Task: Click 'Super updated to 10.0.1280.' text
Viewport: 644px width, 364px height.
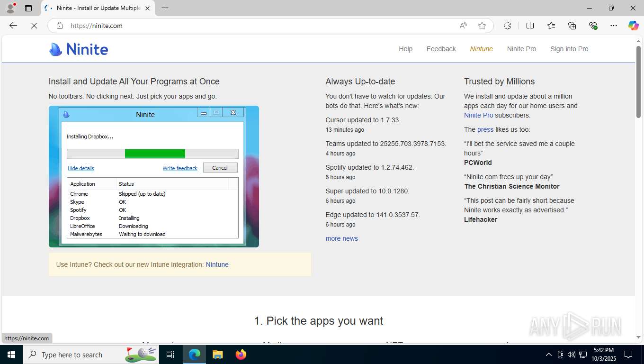Action: (367, 191)
